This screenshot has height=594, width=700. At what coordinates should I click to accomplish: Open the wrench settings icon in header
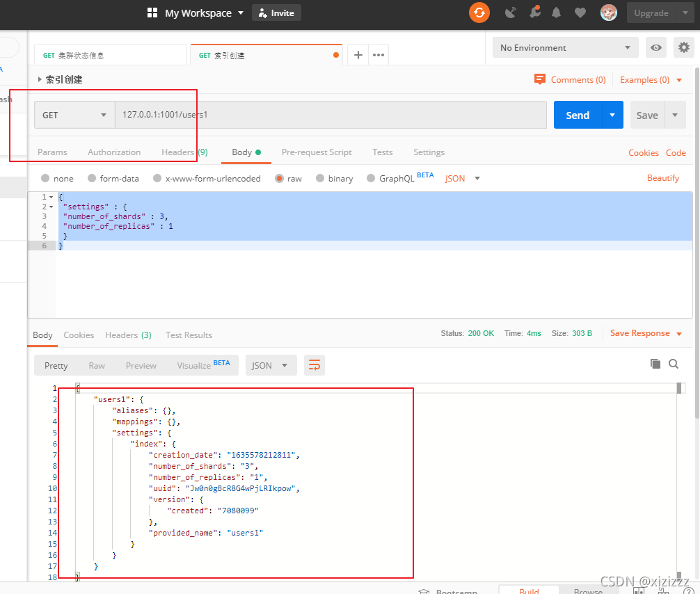535,12
